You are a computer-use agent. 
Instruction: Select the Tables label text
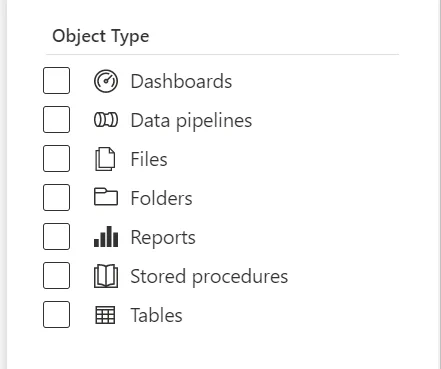click(x=156, y=315)
